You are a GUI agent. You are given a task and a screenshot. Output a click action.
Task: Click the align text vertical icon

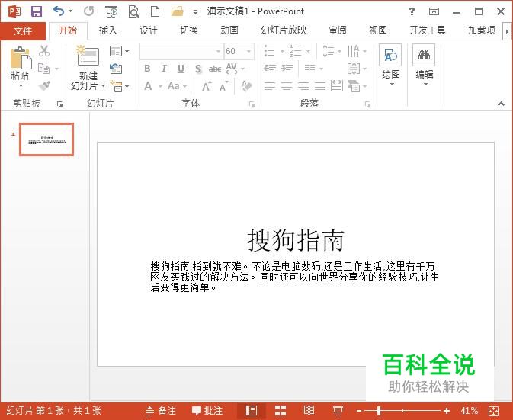[x=354, y=69]
